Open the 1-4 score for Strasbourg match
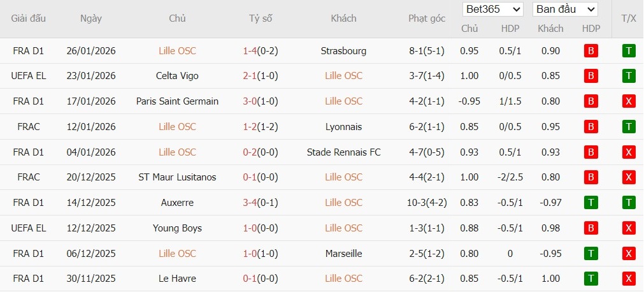 click(249, 51)
